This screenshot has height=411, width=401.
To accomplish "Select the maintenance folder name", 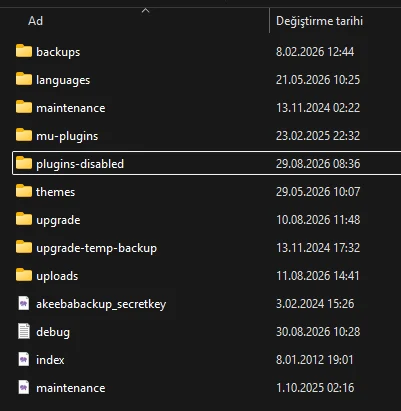I will tap(71, 108).
